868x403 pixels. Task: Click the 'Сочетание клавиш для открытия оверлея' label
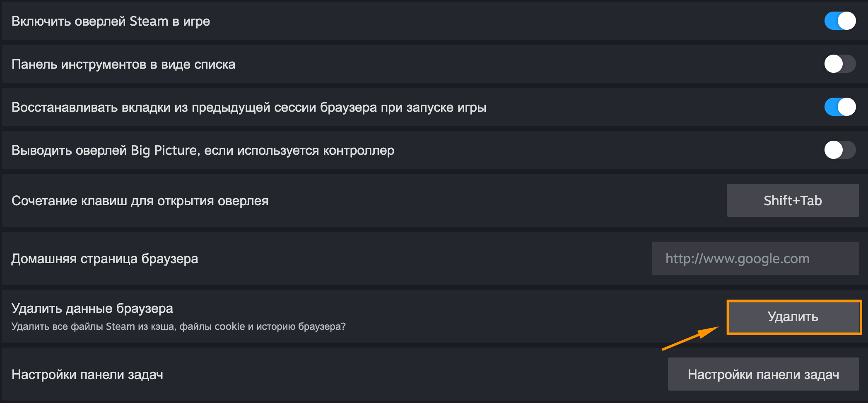pyautogui.click(x=140, y=201)
